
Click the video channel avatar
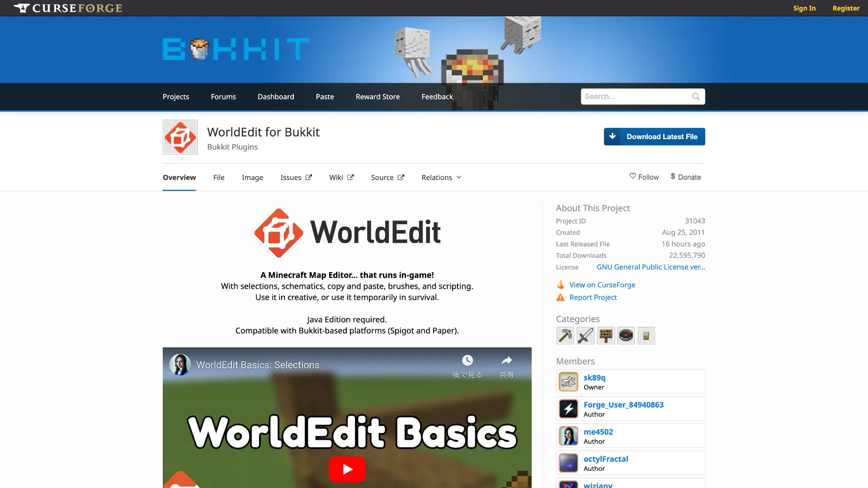click(180, 365)
